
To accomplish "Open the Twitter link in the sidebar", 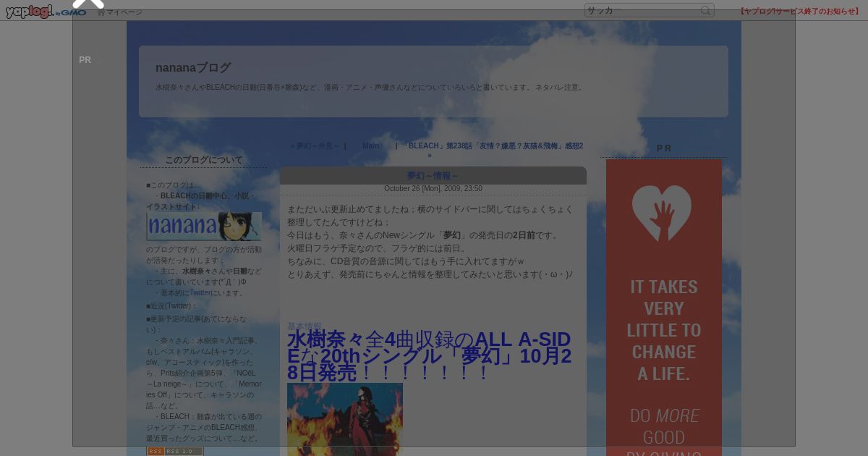I will point(200,293).
